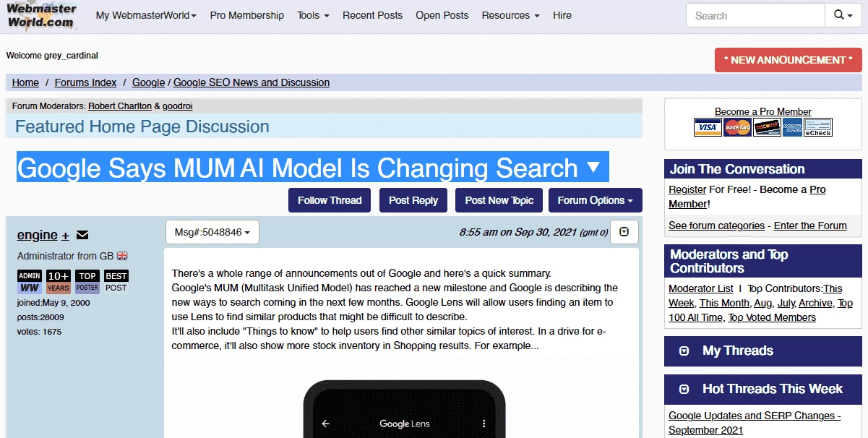The image size is (868, 438).
Task: Click the Post New Topic button
Action: coord(499,200)
